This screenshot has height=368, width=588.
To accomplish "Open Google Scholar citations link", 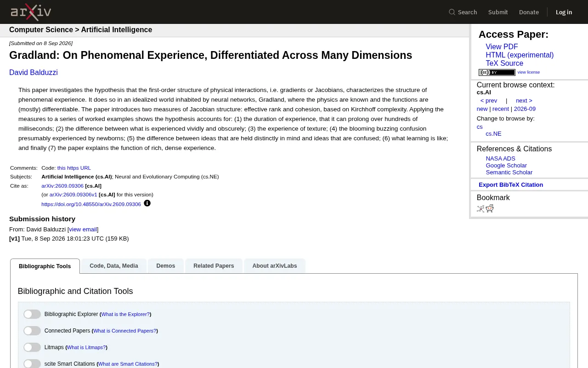I will [x=506, y=166].
